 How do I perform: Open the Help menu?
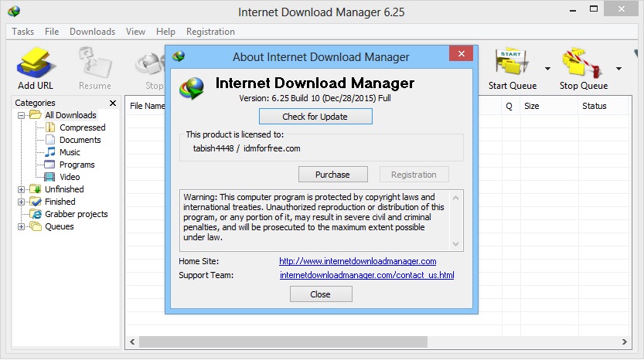pyautogui.click(x=165, y=32)
